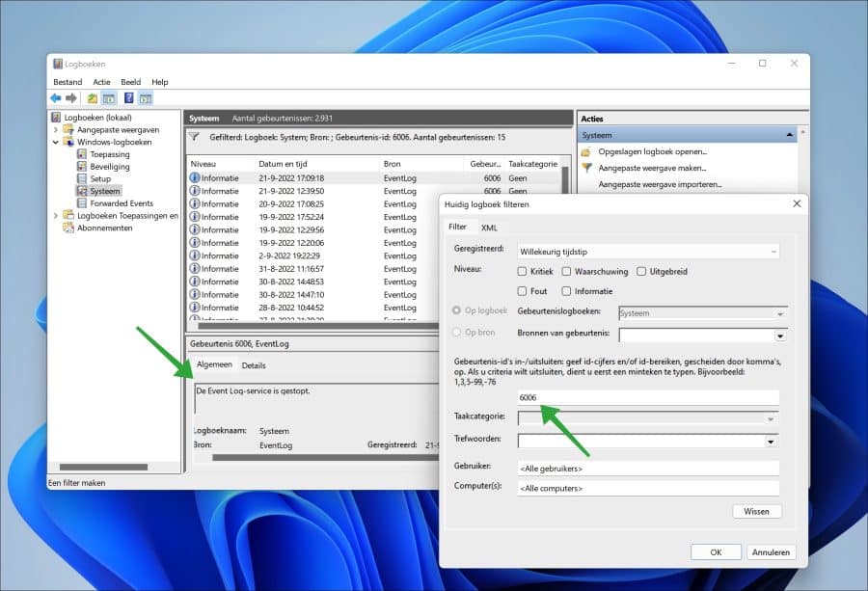The width and height of the screenshot is (868, 591).
Task: Open the Toepassing log
Action: [x=110, y=154]
